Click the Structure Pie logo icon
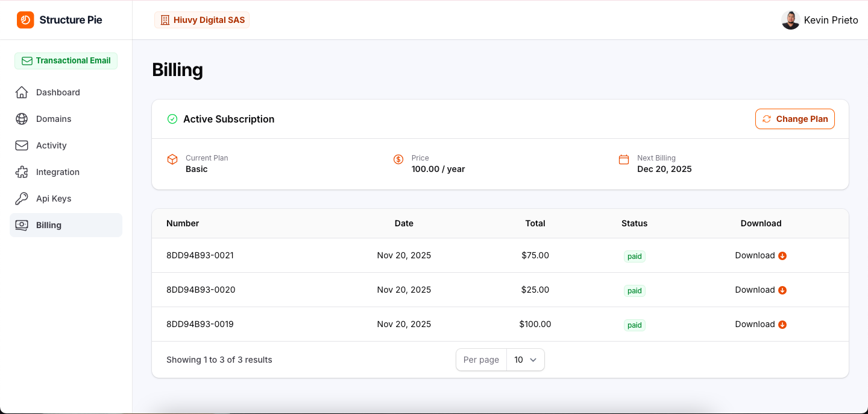 (x=25, y=20)
